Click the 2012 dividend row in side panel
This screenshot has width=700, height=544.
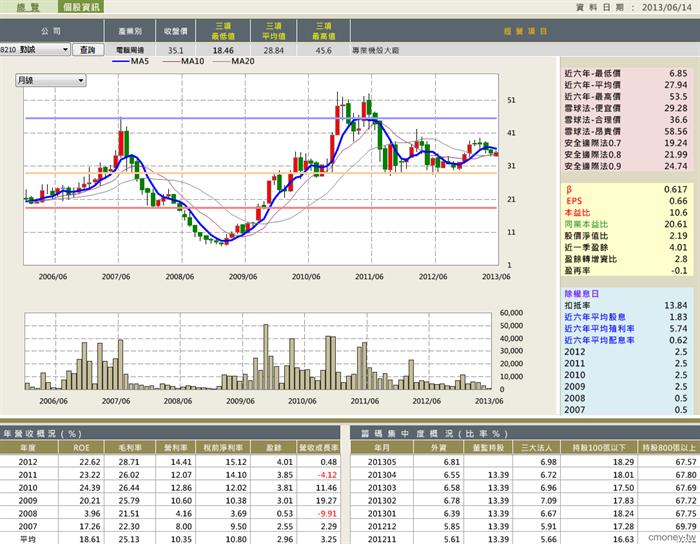(626, 352)
